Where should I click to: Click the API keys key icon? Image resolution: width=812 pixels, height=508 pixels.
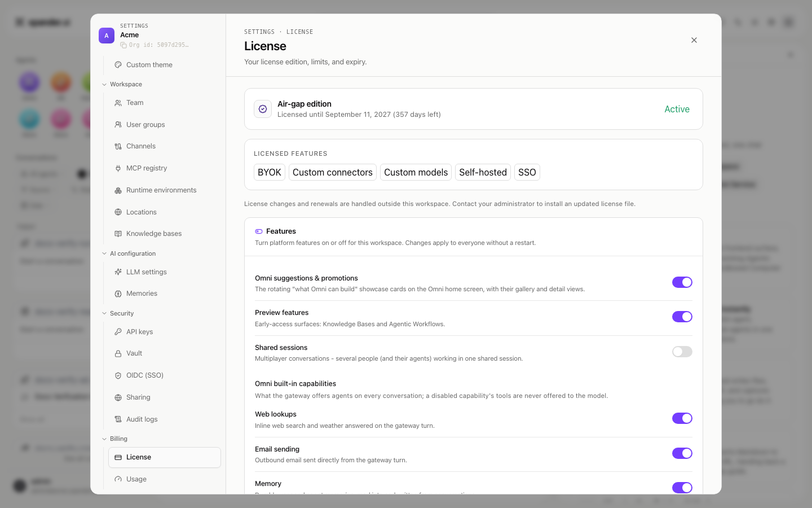coord(118,332)
